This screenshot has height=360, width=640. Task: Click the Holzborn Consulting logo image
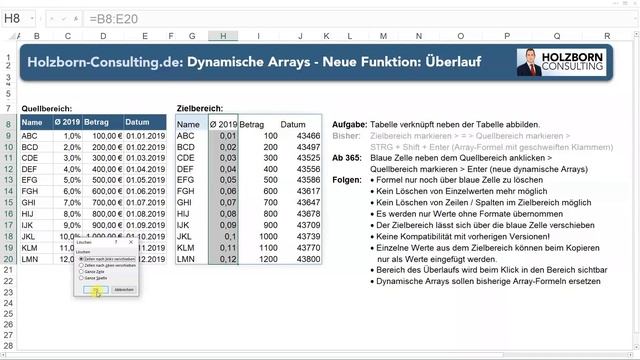pos(561,62)
